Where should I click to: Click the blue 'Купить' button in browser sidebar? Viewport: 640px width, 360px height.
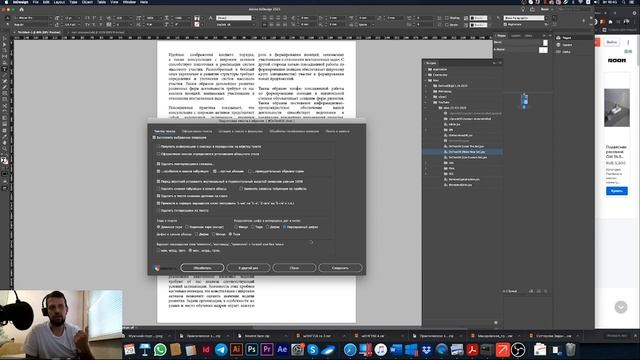[x=616, y=191]
